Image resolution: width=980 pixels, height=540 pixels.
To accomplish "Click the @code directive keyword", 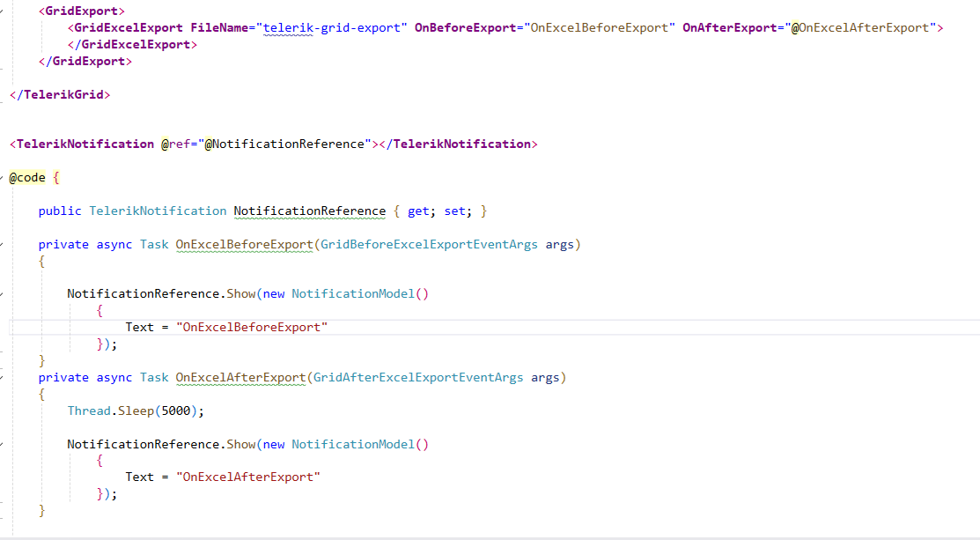I will [x=26, y=177].
